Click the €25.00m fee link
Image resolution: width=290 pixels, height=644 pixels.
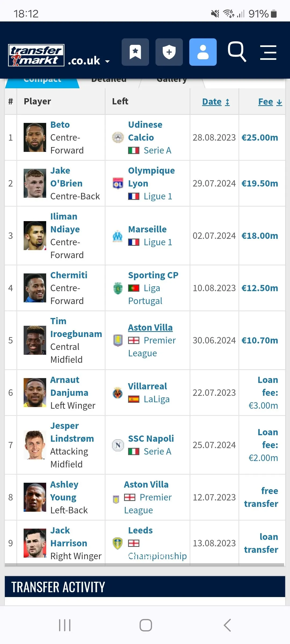point(260,138)
